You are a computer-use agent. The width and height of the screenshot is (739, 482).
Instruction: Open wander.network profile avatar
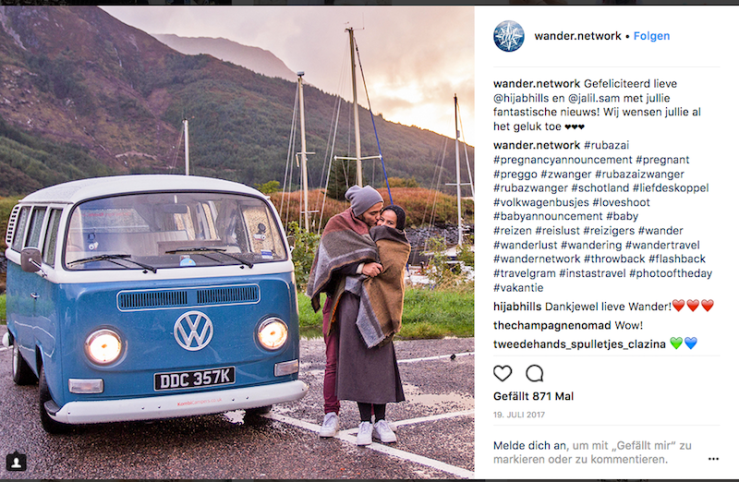509,36
